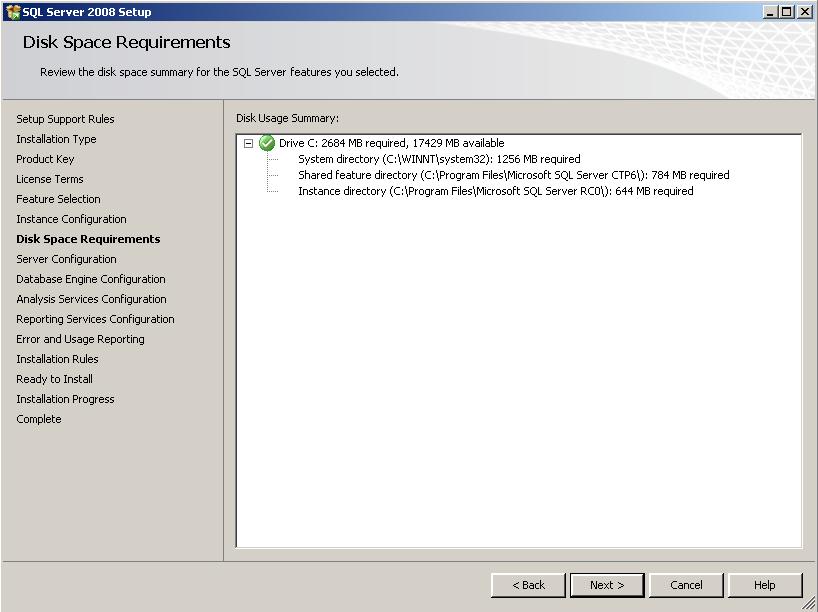Select the Complete step
818x612 pixels.
(39, 419)
